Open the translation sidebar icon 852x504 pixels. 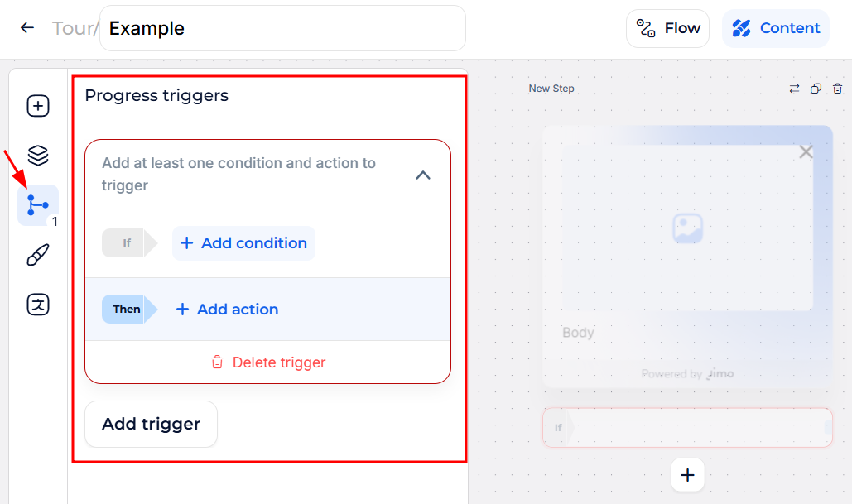tap(38, 304)
